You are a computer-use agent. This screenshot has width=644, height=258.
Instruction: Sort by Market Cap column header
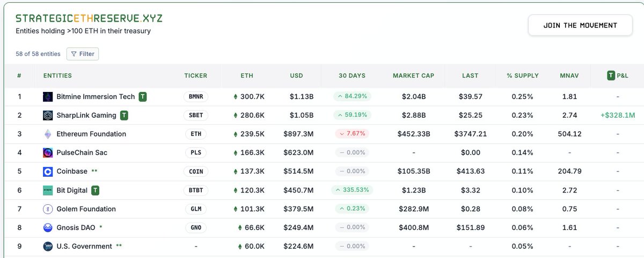413,76
